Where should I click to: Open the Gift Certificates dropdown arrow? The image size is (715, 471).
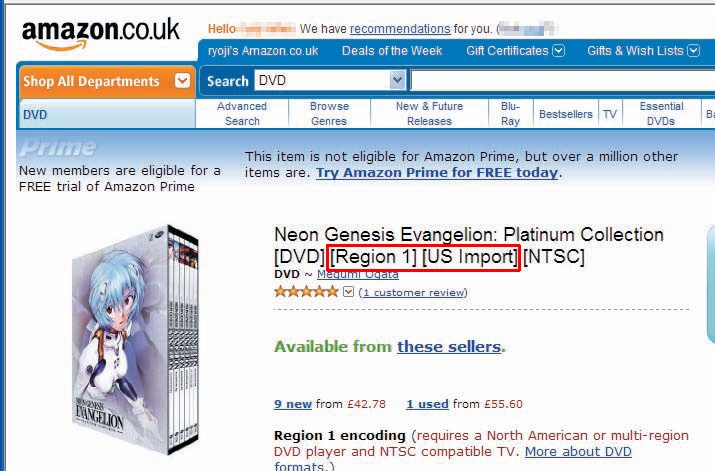(559, 51)
